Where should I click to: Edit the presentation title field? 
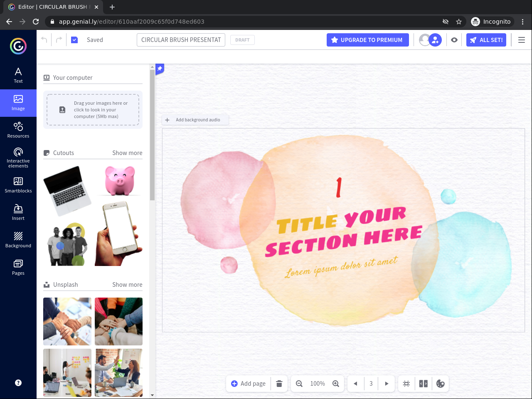point(181,40)
